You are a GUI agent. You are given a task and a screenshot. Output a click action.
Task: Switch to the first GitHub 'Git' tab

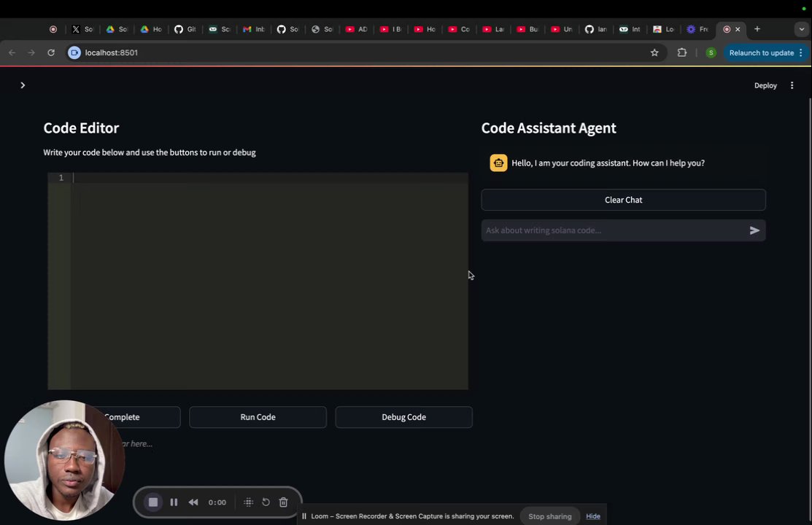click(x=185, y=29)
